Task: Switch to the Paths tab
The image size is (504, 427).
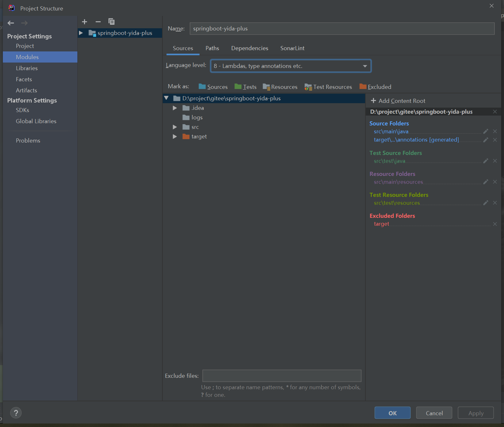Action: (x=212, y=48)
